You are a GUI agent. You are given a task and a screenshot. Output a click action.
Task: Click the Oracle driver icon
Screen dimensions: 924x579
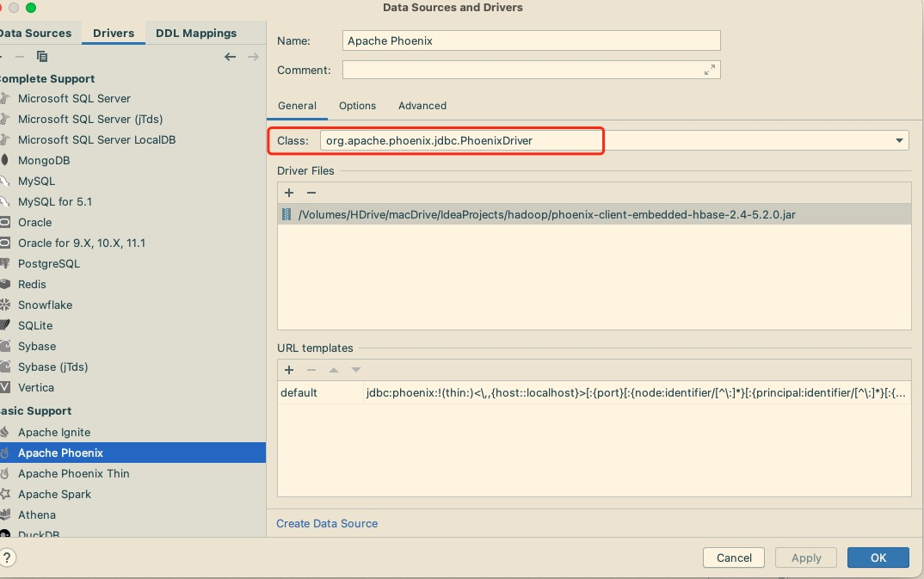click(4, 222)
